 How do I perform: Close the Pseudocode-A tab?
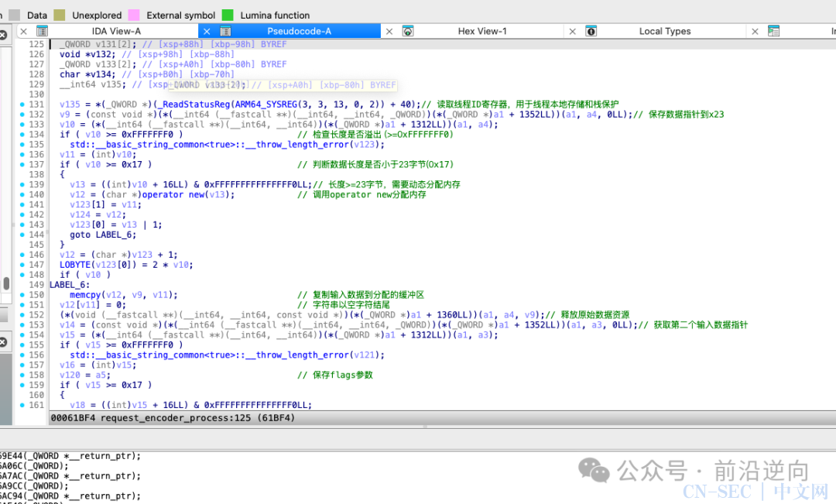(207, 32)
